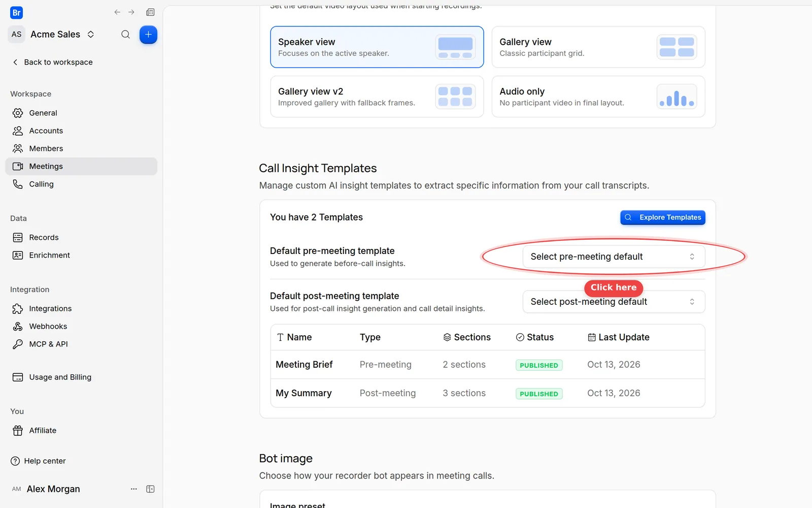812x508 pixels.
Task: Click the 2 sections cell
Action: point(464,365)
